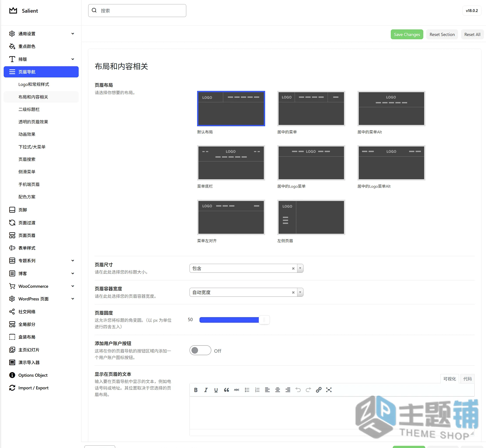Click the 社交网络 share icon

pyautogui.click(x=12, y=312)
